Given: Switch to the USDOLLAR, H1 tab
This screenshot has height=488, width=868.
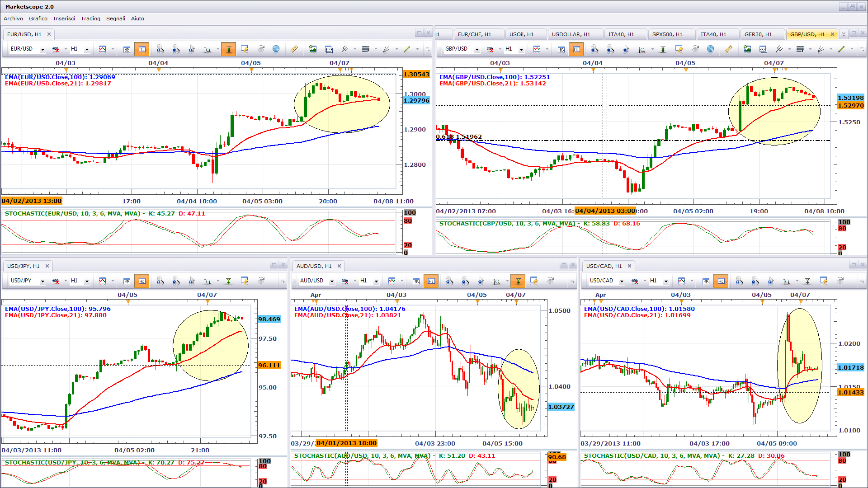Looking at the screenshot, I should click(x=571, y=34).
